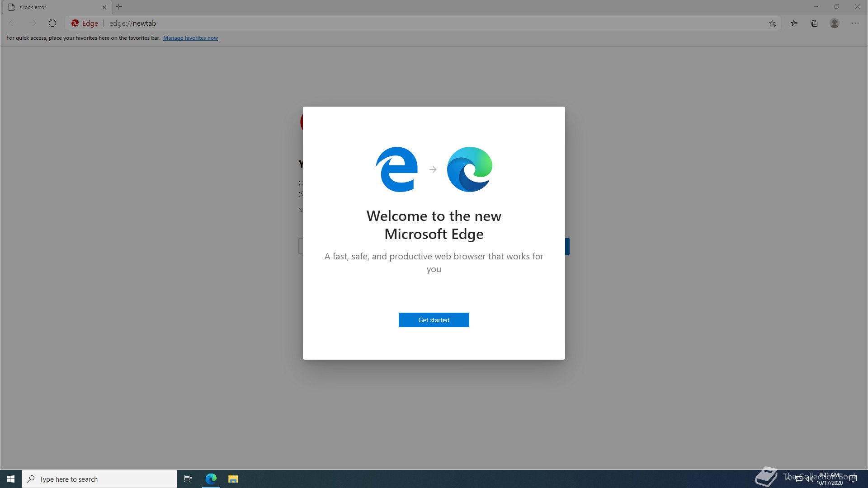The height and width of the screenshot is (488, 868).
Task: Open Manage favorites now link
Action: click(x=190, y=38)
